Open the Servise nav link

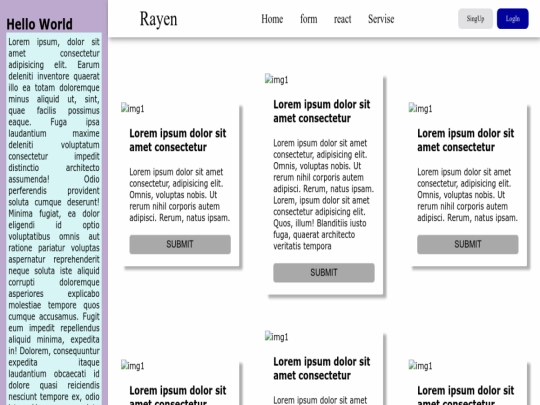tap(381, 19)
